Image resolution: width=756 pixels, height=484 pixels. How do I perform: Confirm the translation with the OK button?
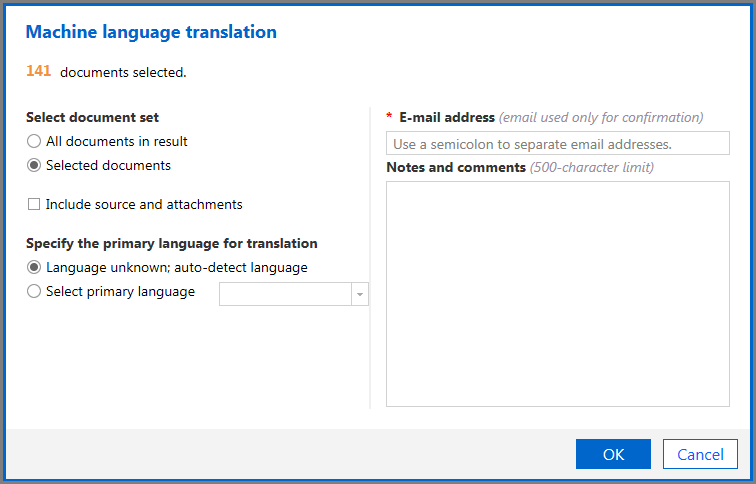tap(613, 454)
